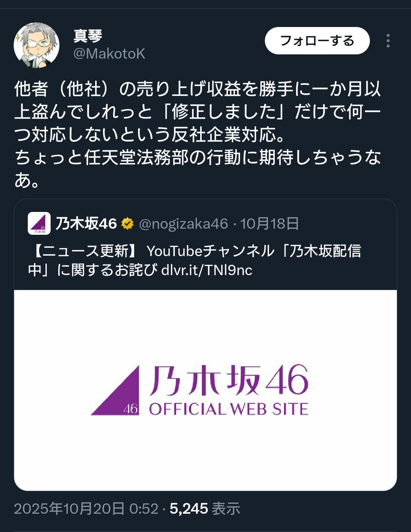This screenshot has width=411, height=532.
Task: Click the small 乃木坂46 account avatar icon
Action: 39,223
